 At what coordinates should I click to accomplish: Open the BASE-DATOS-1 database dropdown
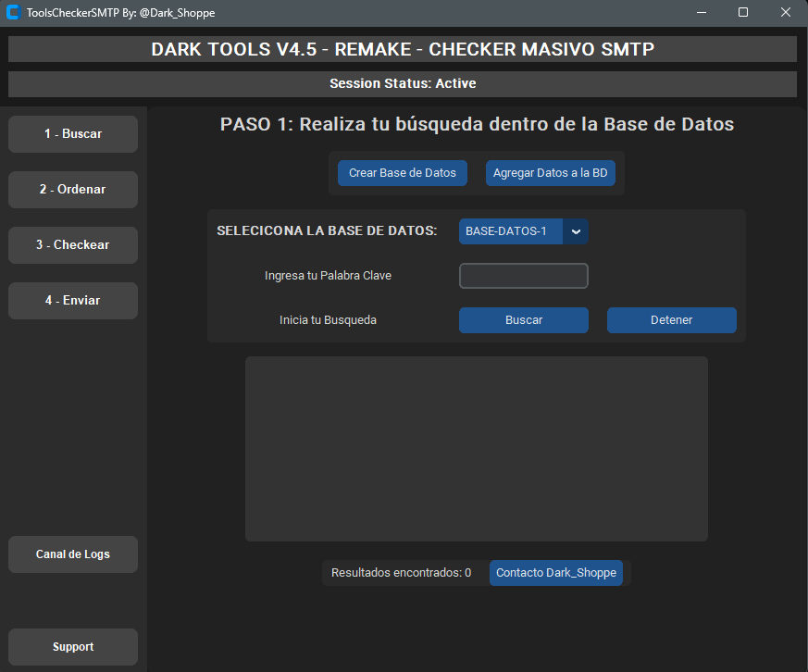(510, 231)
